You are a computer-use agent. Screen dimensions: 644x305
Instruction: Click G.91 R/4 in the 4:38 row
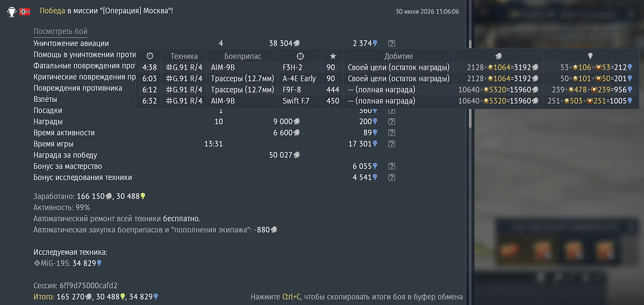(x=184, y=68)
